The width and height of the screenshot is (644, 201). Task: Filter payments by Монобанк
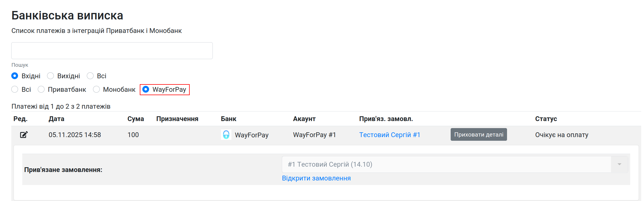point(96,90)
